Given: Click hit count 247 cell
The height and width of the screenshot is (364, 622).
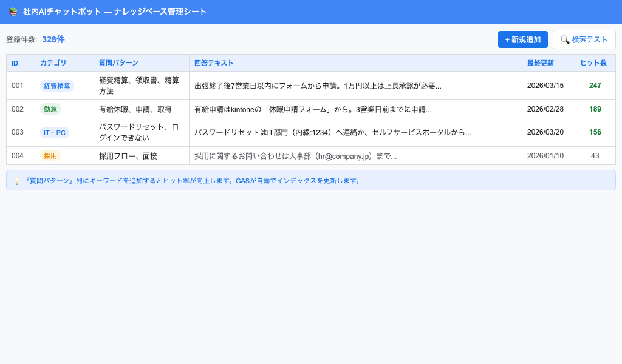Looking at the screenshot, I should coord(595,86).
